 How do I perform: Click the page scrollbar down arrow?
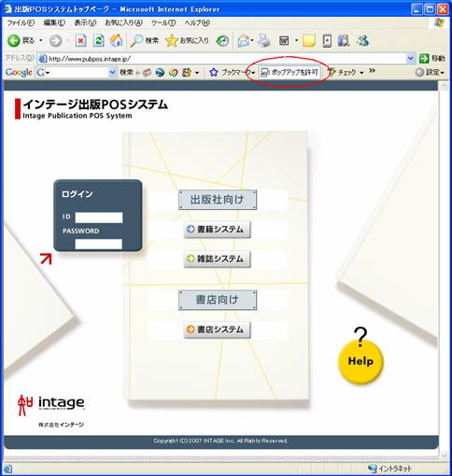coord(444,454)
